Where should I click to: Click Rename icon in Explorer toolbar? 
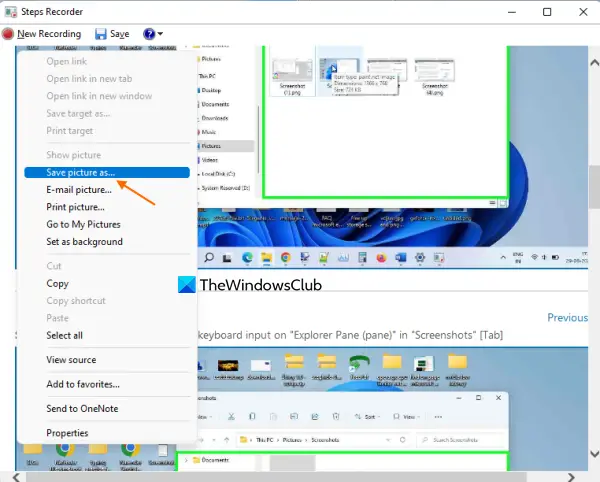coord(294,417)
